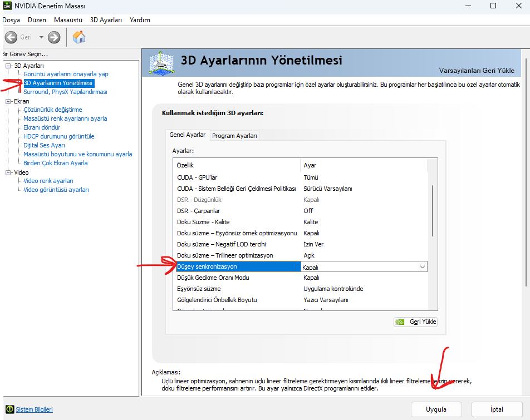530x420 pixels.
Task: Click the Yazıcı Varsayılanı value
Action: tap(326, 300)
